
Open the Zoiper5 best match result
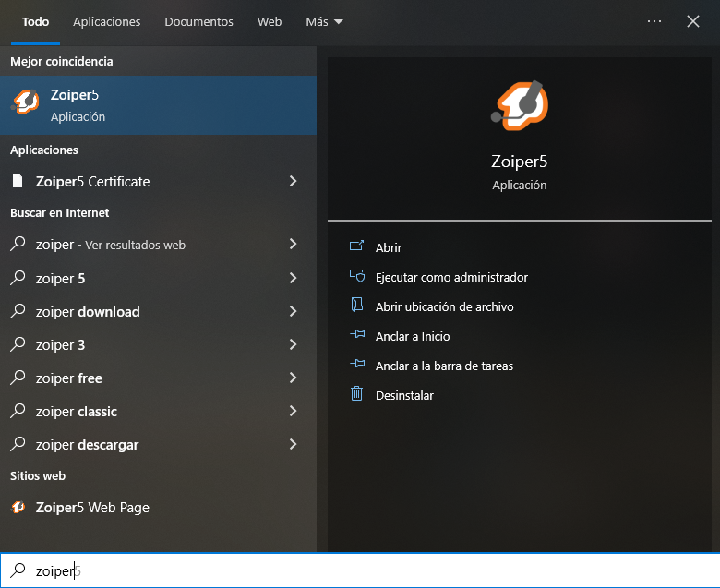[x=158, y=105]
